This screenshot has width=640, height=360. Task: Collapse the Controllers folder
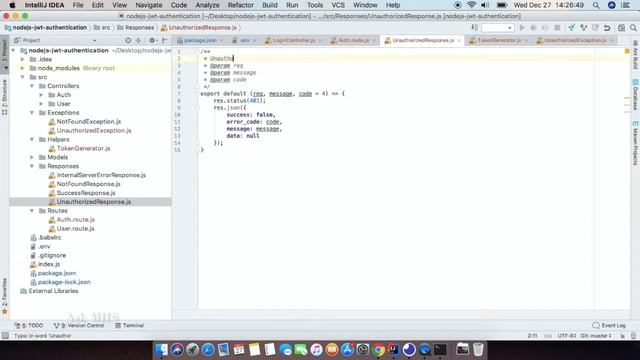[32, 86]
